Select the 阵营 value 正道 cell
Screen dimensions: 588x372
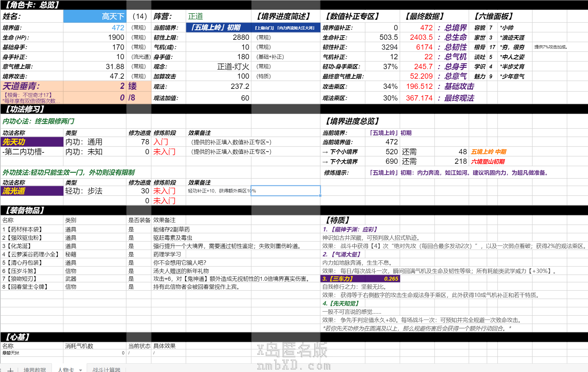click(x=219, y=16)
